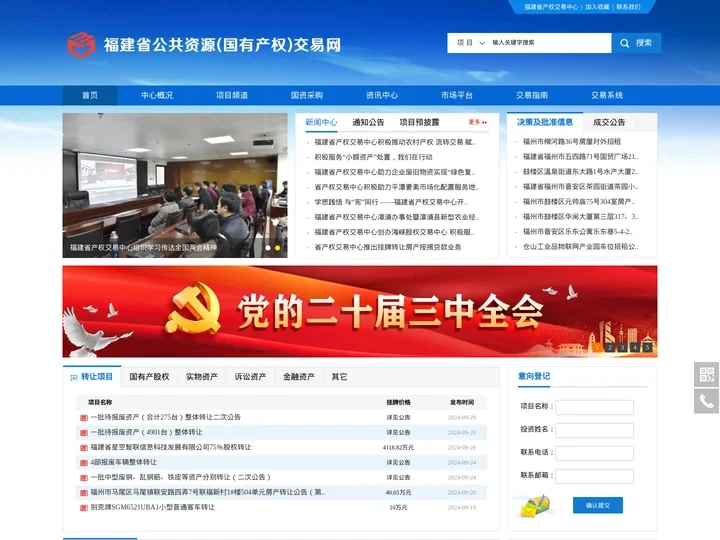The image size is (720, 540).
Task: Switch to 诉讼资产 tab
Action: click(250, 377)
